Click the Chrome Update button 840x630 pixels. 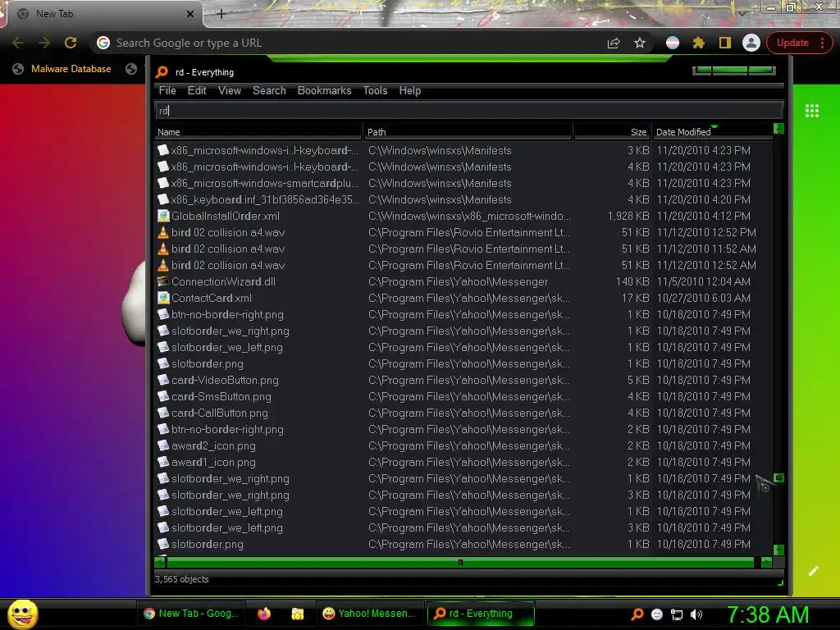[798, 43]
